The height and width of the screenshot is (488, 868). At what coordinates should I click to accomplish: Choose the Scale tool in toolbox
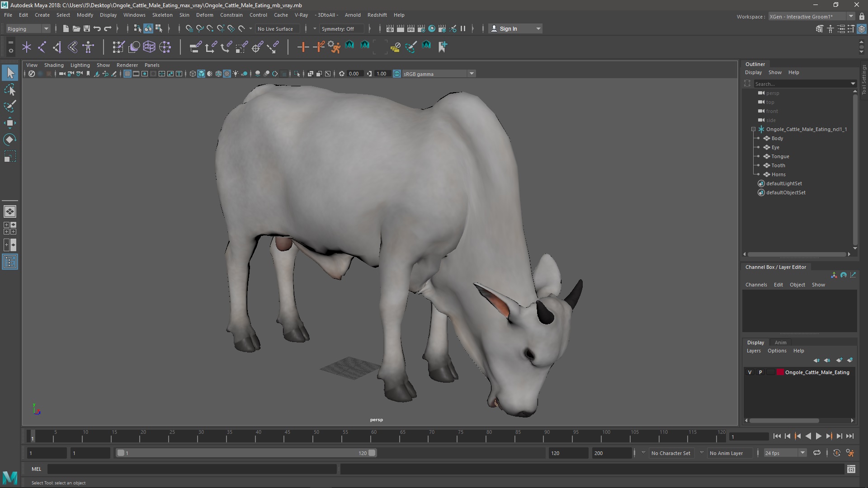pos(10,156)
